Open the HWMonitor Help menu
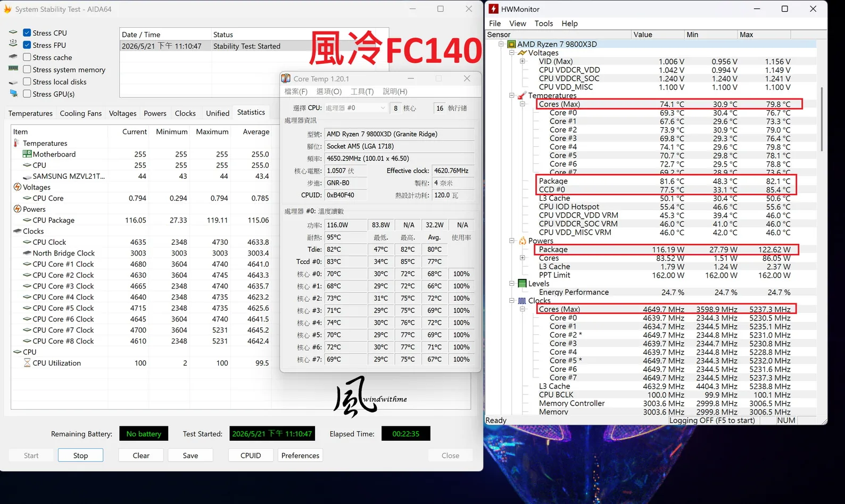 tap(569, 23)
